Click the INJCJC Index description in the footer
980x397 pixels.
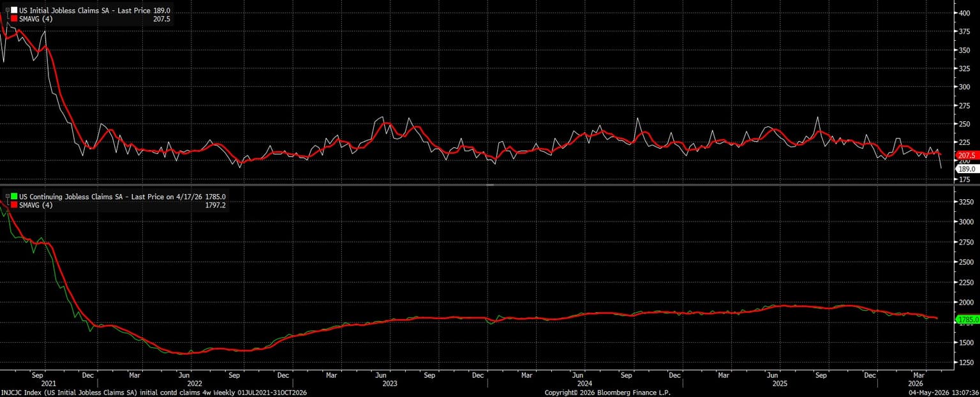(x=154, y=393)
